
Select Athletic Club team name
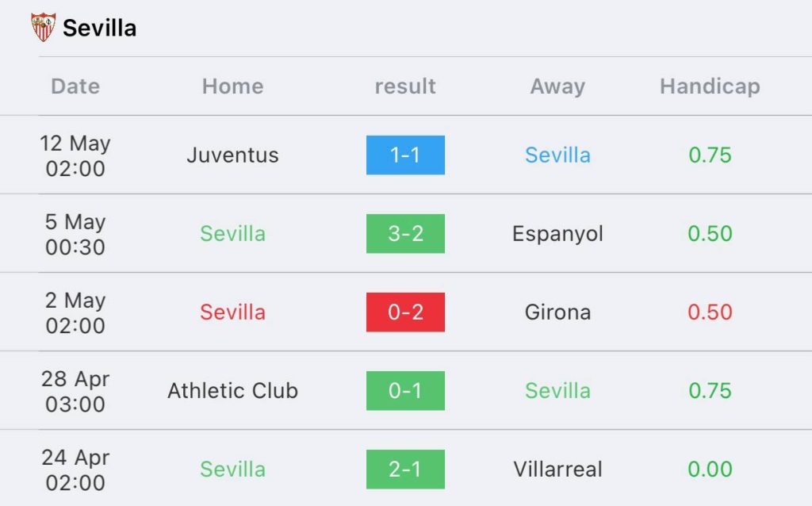[233, 390]
